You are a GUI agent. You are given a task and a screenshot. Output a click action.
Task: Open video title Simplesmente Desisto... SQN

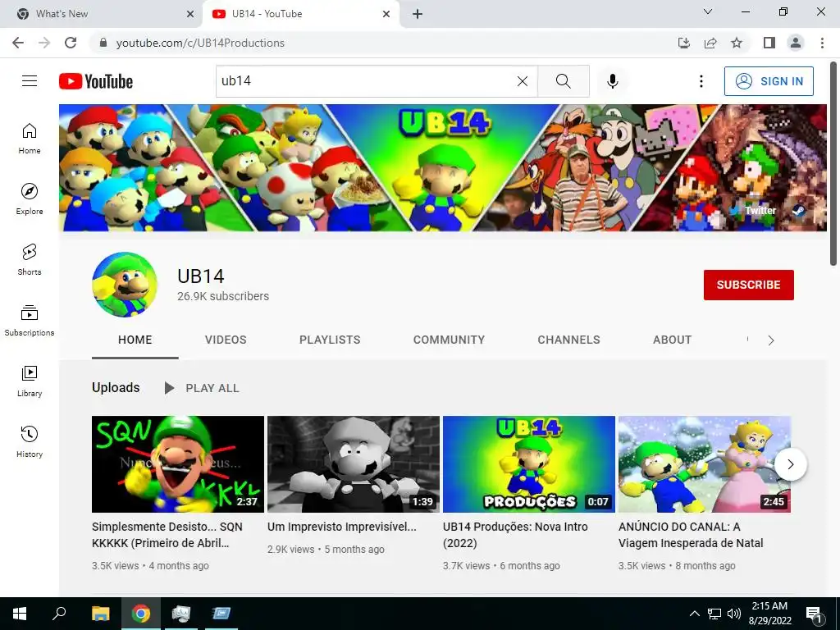pos(167,535)
